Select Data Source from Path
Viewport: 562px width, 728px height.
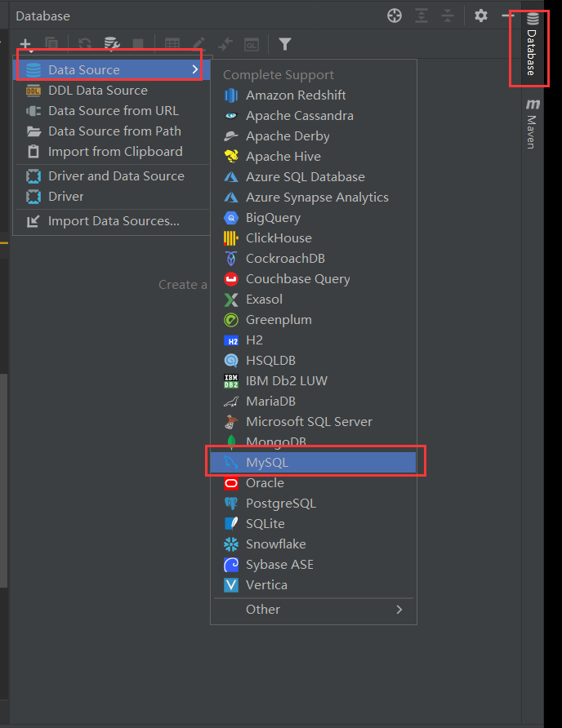[x=112, y=131]
